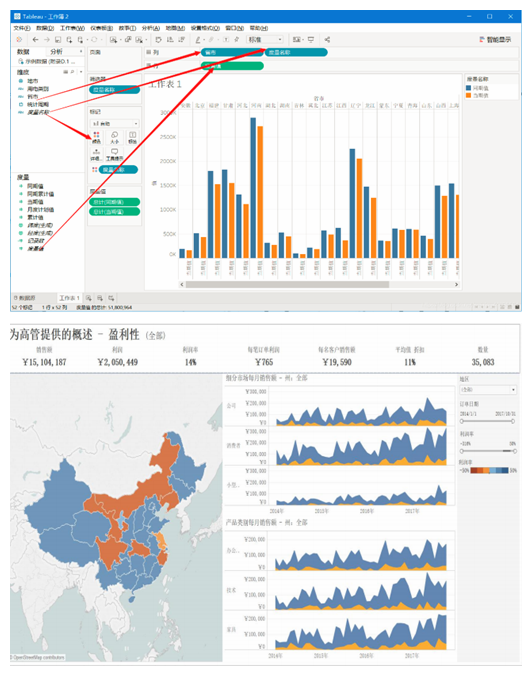
Task: Click the 数据源 data source tab
Action: (x=25, y=298)
